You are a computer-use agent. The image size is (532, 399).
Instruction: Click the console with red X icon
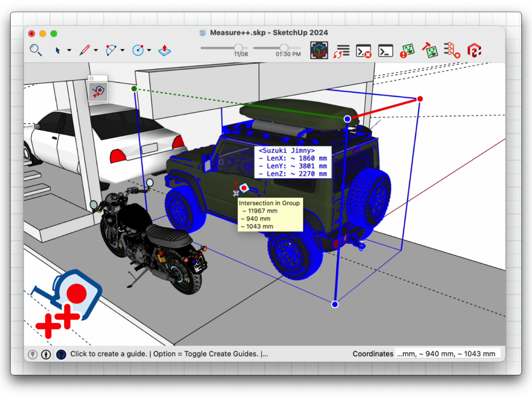(x=364, y=51)
